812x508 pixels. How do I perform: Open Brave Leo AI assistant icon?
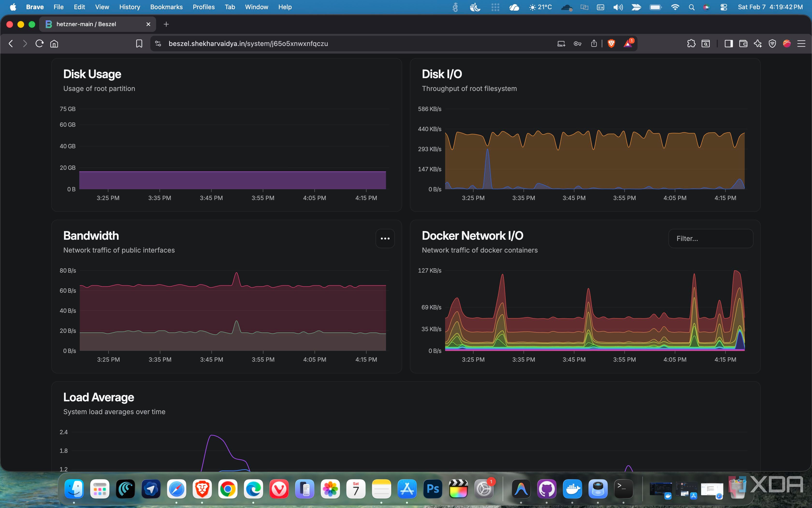(758, 44)
